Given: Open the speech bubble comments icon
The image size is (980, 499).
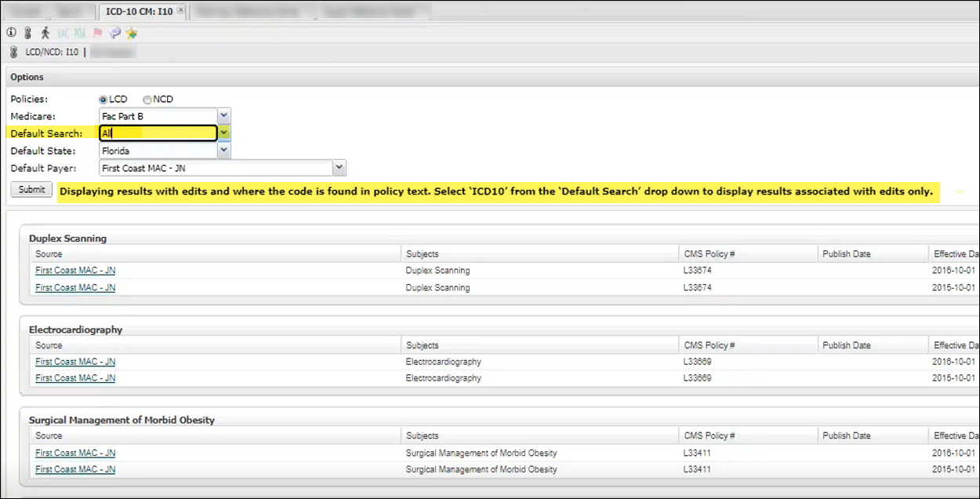Looking at the screenshot, I should pyautogui.click(x=114, y=33).
